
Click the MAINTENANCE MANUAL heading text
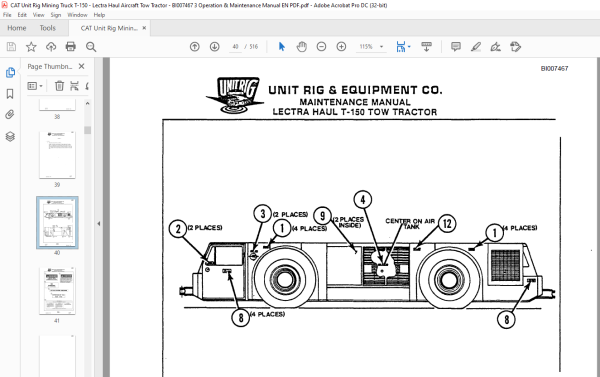tap(355, 102)
